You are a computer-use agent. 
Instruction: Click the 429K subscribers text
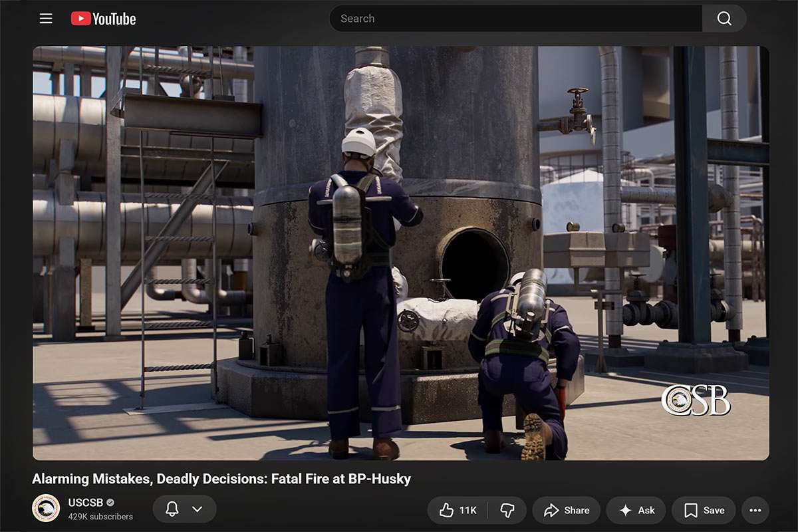[100, 517]
